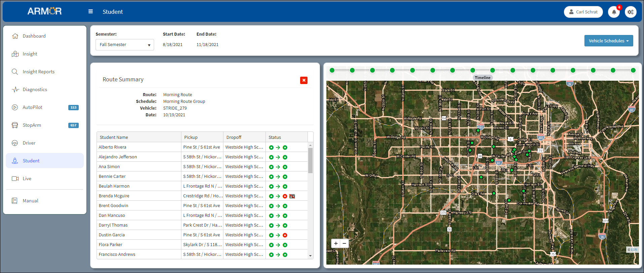Click the pickup status dot for Alberto Rivera
The height and width of the screenshot is (273, 644).
pyautogui.click(x=271, y=148)
